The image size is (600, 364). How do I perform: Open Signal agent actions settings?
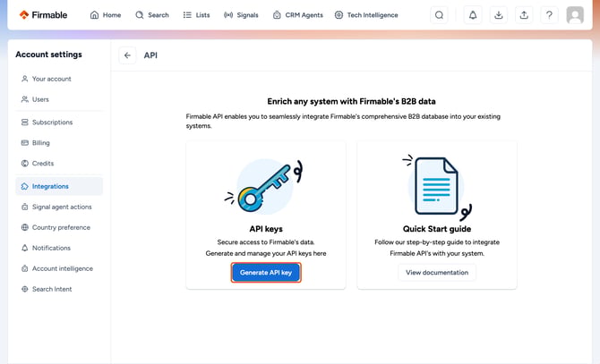(x=59, y=207)
